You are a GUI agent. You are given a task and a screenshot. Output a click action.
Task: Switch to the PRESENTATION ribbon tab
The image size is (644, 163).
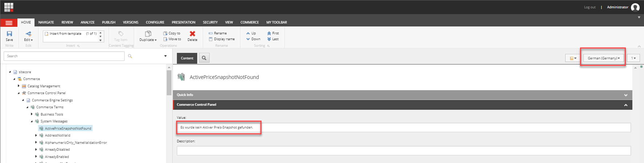[x=183, y=22]
